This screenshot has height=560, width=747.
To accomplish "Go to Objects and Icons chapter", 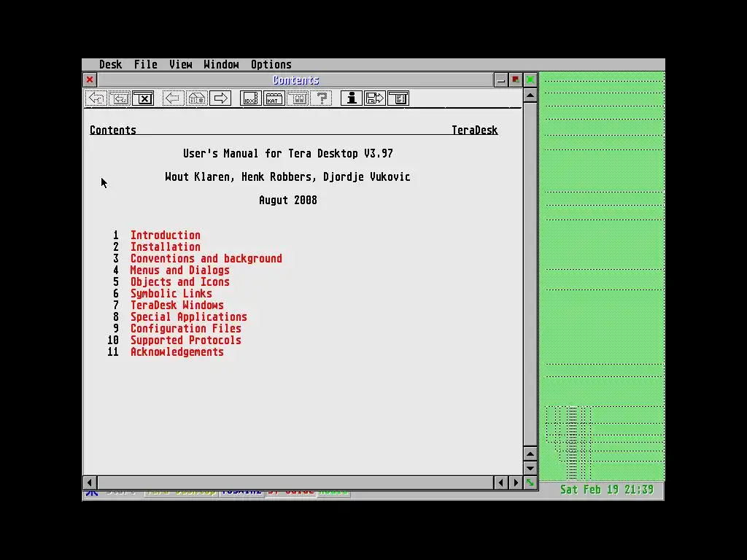I will [179, 282].
